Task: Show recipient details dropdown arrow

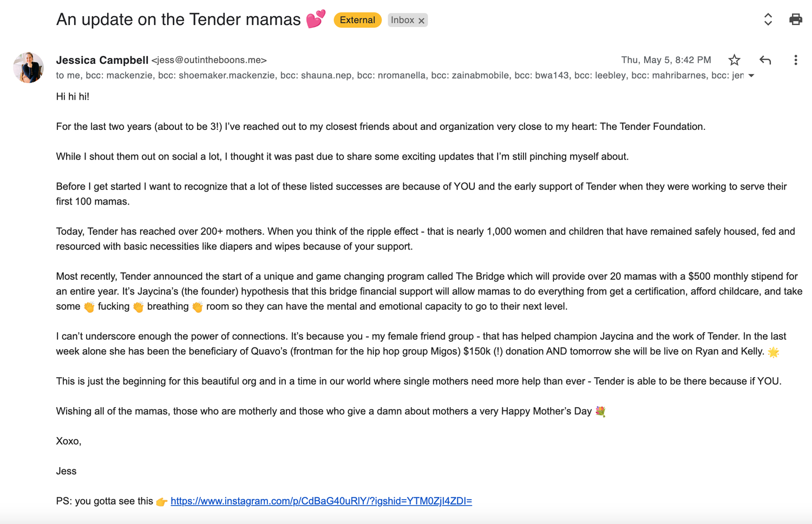Action: 751,76
